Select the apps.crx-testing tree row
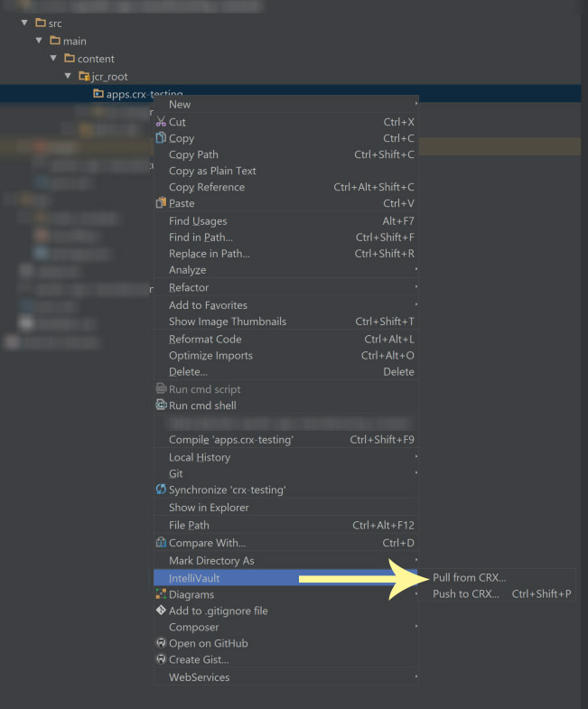Screen dimensions: 588x709 point(290,94)
